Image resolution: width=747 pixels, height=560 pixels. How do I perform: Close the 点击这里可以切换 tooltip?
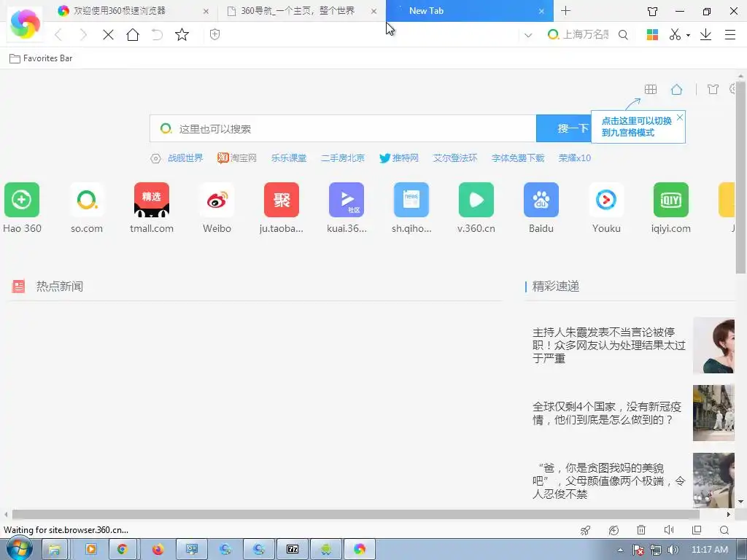click(x=680, y=117)
